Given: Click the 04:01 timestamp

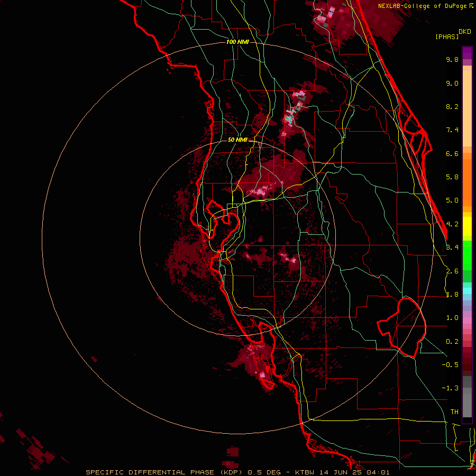Looking at the screenshot, I should tap(378, 472).
